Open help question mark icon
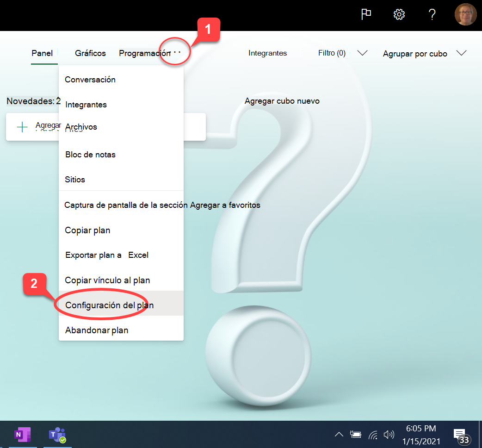Screen dimensions: 482x448 [x=432, y=14]
